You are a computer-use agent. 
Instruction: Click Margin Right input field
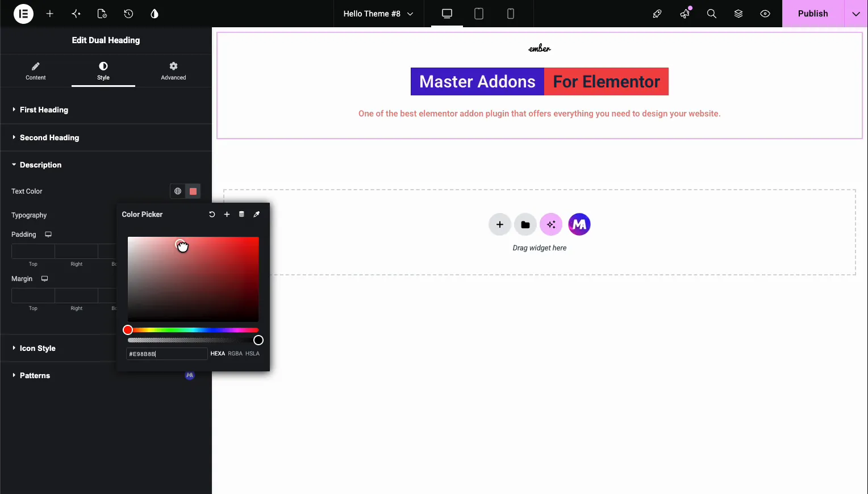click(x=76, y=295)
